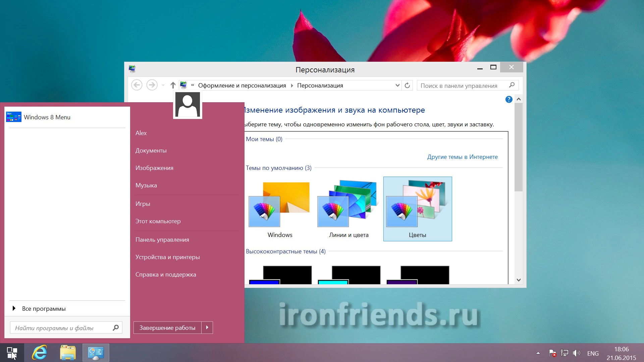Open Другие темы в Интернете link
The width and height of the screenshot is (644, 362).
click(x=462, y=157)
